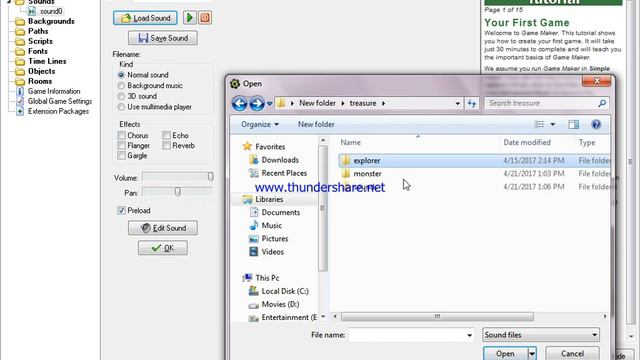The image size is (640, 360).
Task: Confirm with the OK checkmark button
Action: click(x=163, y=248)
